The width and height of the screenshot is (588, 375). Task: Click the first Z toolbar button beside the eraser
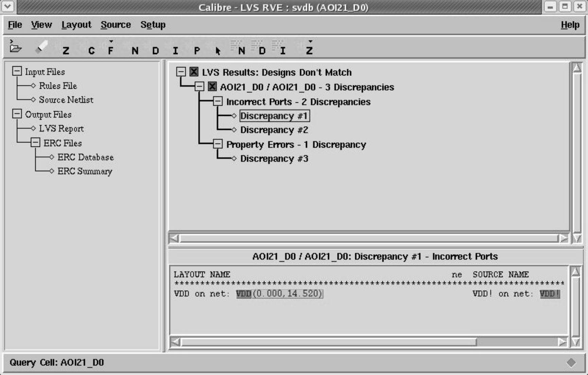pos(66,51)
